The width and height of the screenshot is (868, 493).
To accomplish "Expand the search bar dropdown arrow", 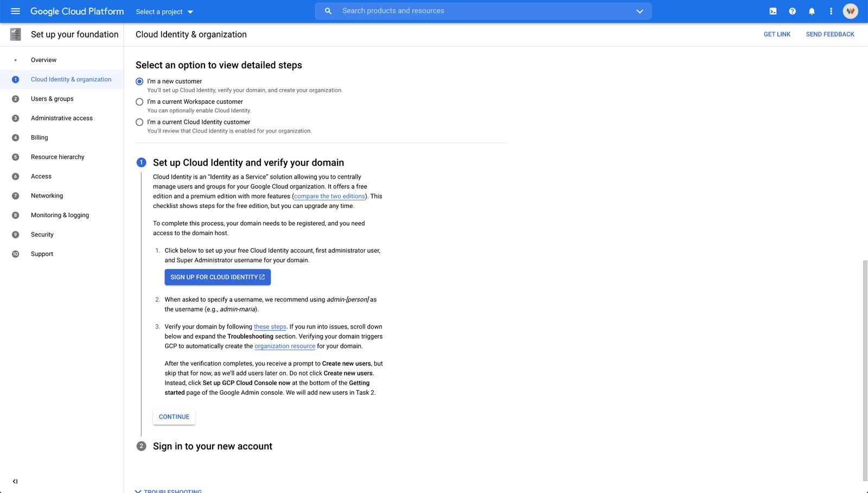I will 640,11.
